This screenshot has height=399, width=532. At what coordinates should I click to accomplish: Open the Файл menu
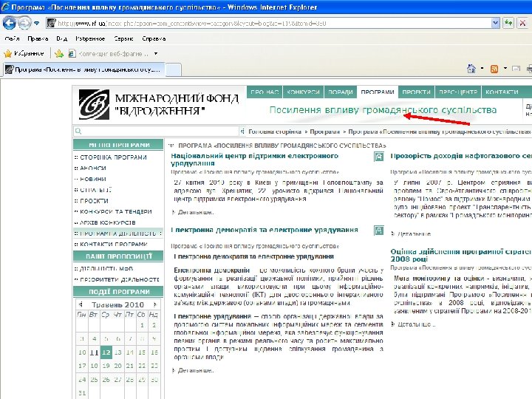point(13,38)
